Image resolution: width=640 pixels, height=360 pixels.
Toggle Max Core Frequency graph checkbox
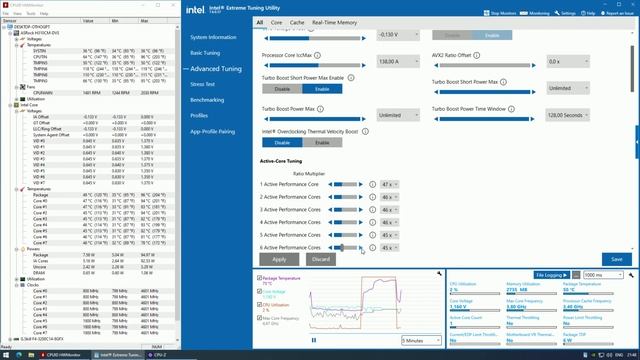click(259, 318)
